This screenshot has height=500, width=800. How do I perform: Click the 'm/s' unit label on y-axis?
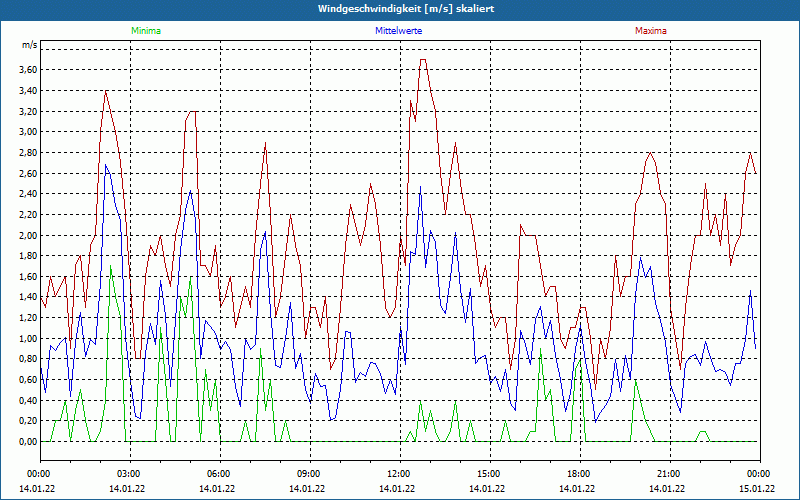pos(30,45)
